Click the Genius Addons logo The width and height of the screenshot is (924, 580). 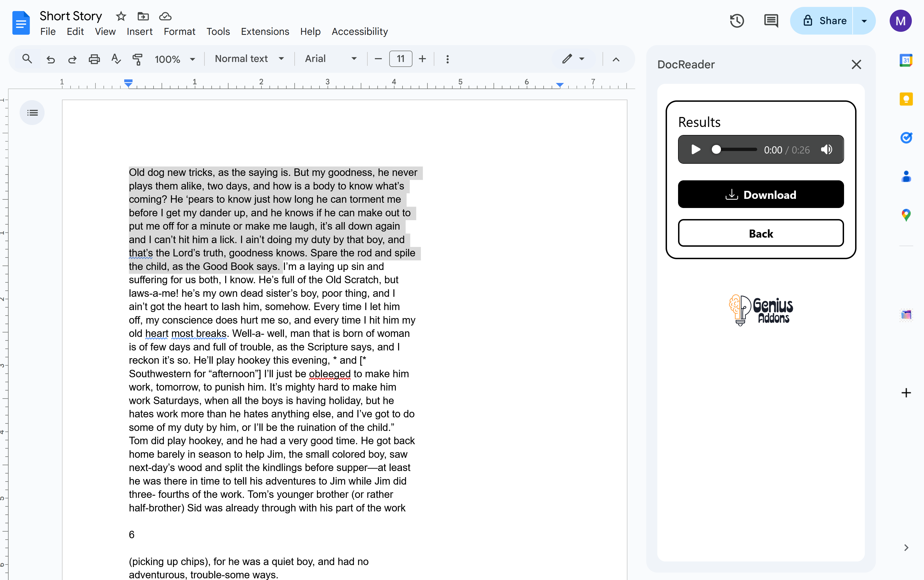(x=761, y=310)
